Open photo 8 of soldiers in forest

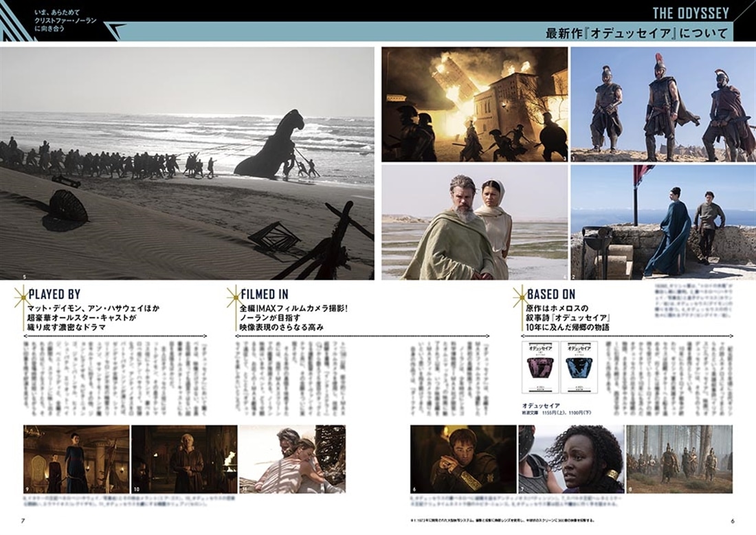point(679,459)
